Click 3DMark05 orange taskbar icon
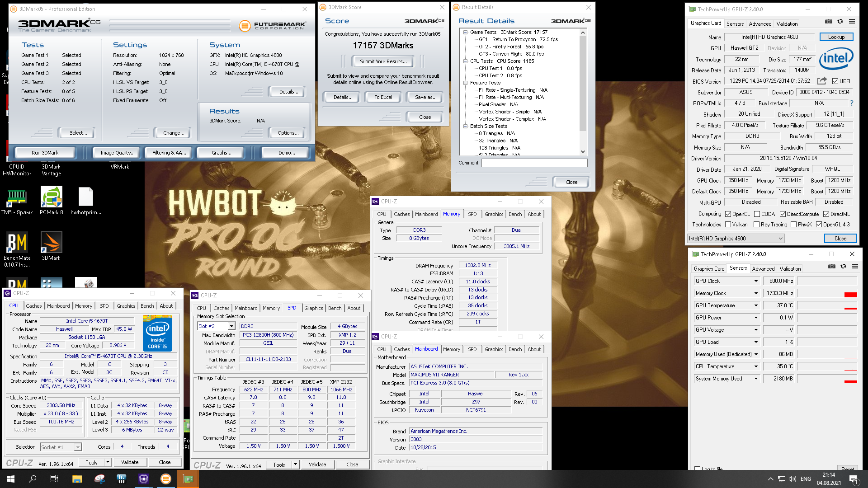This screenshot has width=868, height=488. tap(166, 479)
